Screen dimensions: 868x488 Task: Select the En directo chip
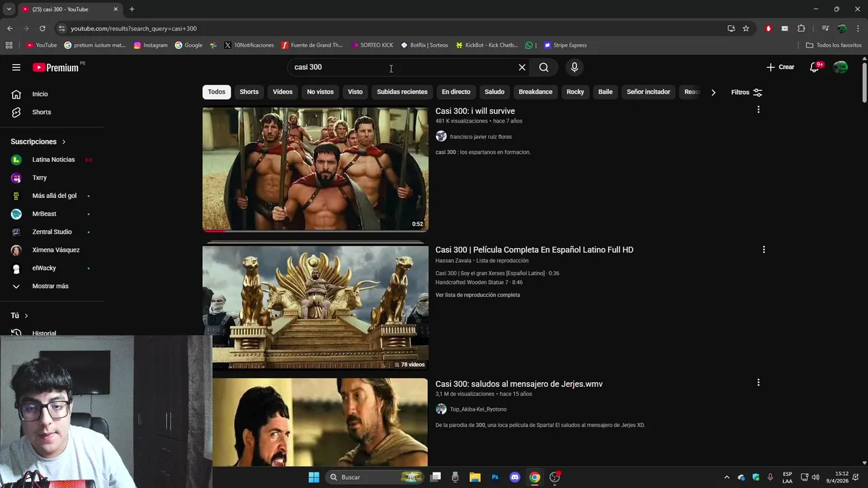456,92
